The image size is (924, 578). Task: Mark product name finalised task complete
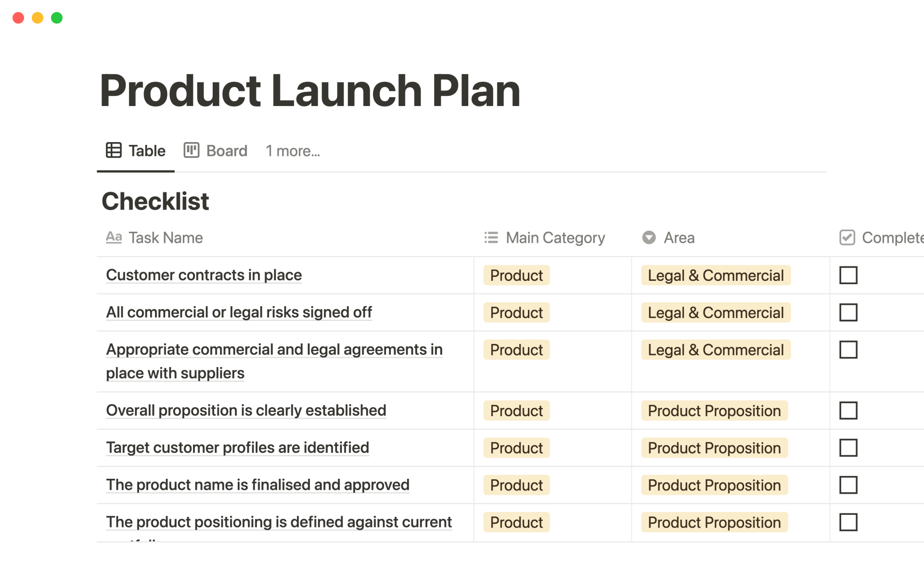pyautogui.click(x=848, y=485)
